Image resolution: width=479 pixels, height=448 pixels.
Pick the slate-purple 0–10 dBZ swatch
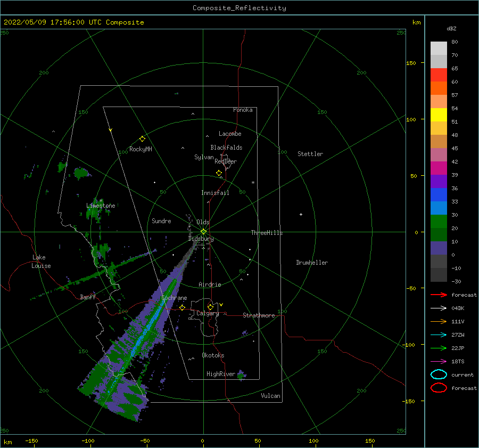439,248
